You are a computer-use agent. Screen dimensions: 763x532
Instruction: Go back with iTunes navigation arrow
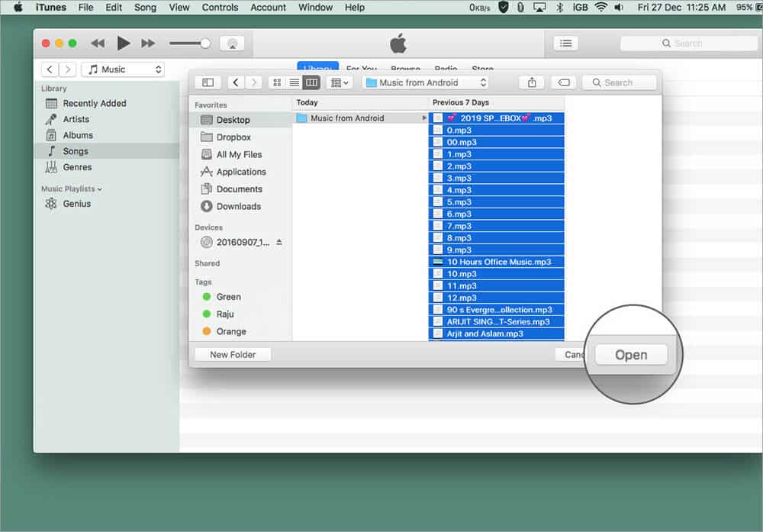click(x=50, y=69)
